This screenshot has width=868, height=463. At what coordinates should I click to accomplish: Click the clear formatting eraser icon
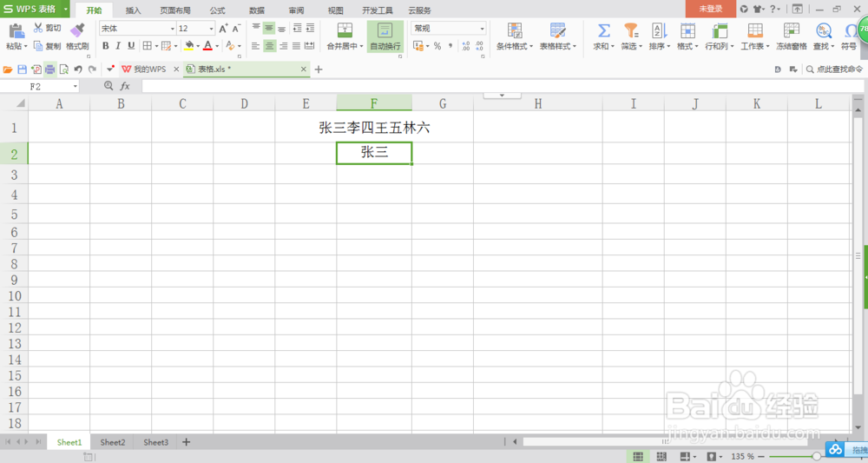[x=230, y=46]
